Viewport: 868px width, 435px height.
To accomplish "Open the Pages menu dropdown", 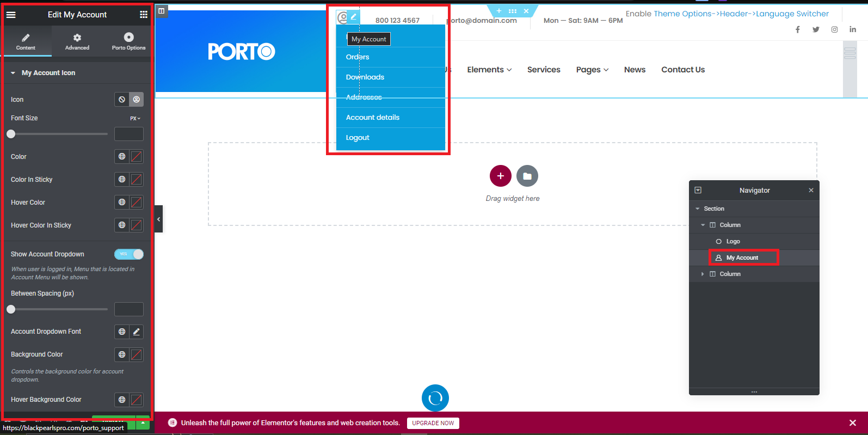I will point(592,70).
